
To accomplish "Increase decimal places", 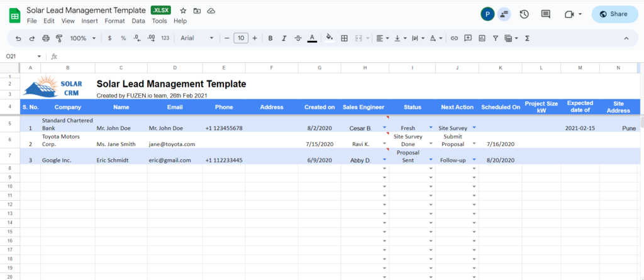I will [151, 38].
